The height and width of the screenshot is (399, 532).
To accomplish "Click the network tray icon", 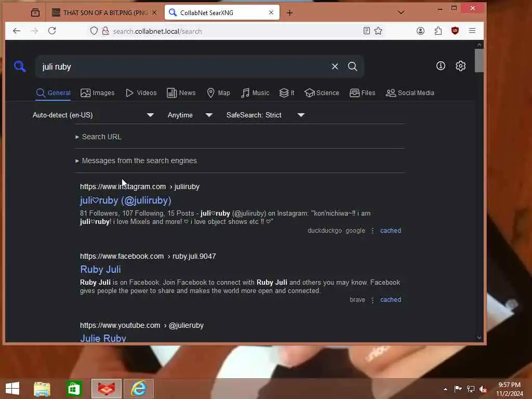I will pyautogui.click(x=471, y=389).
